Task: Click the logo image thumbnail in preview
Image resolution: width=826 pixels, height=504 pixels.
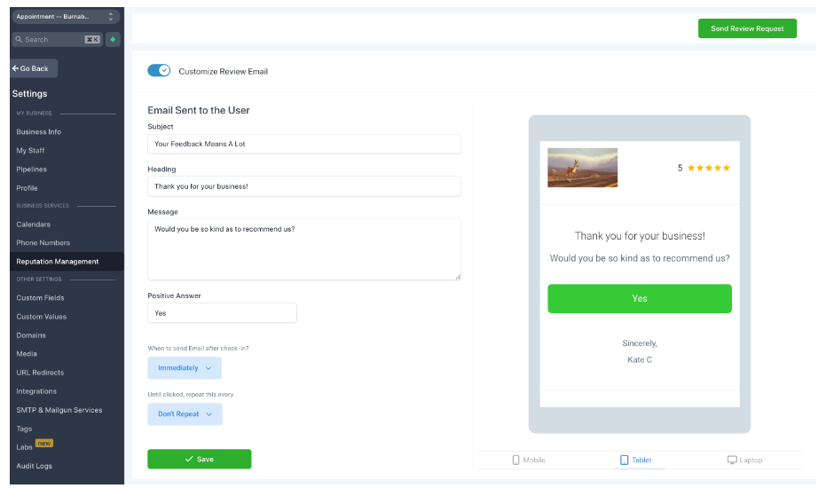Action: (x=582, y=168)
